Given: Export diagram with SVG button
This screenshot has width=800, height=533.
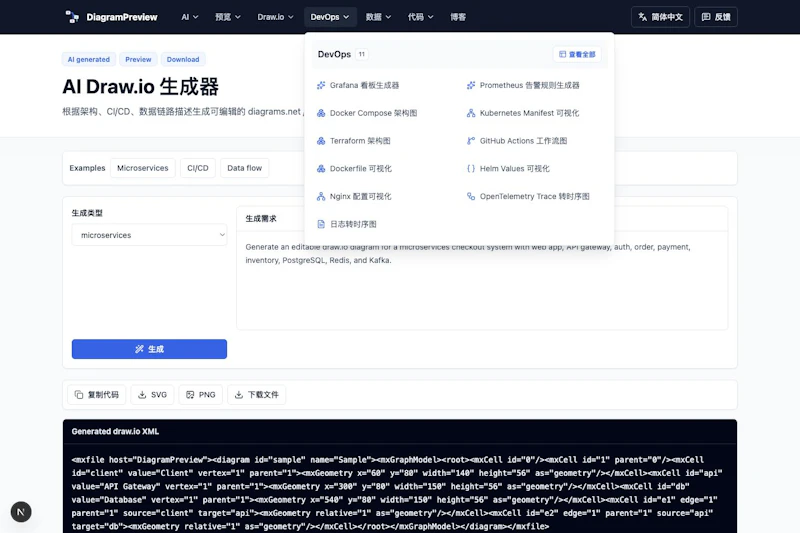Looking at the screenshot, I should coord(153,395).
